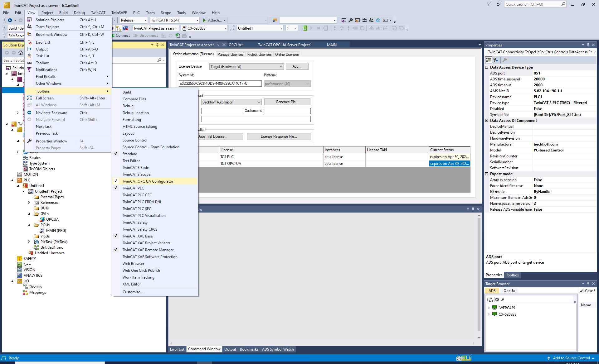Click the Login (green arrow) PLC icon
599x364 pixels.
tap(305, 28)
